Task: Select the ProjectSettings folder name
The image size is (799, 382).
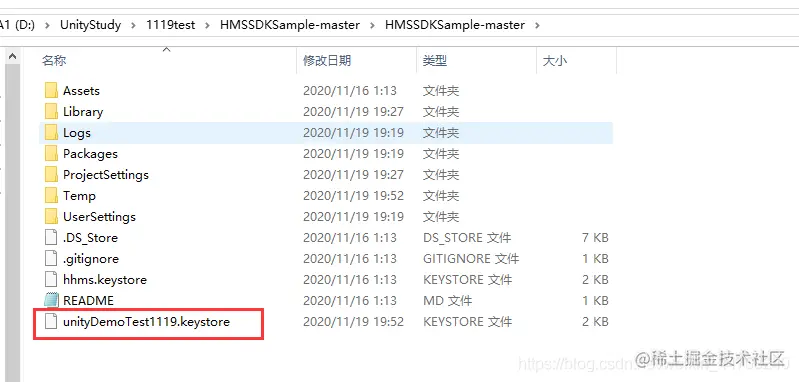Action: tap(106, 175)
